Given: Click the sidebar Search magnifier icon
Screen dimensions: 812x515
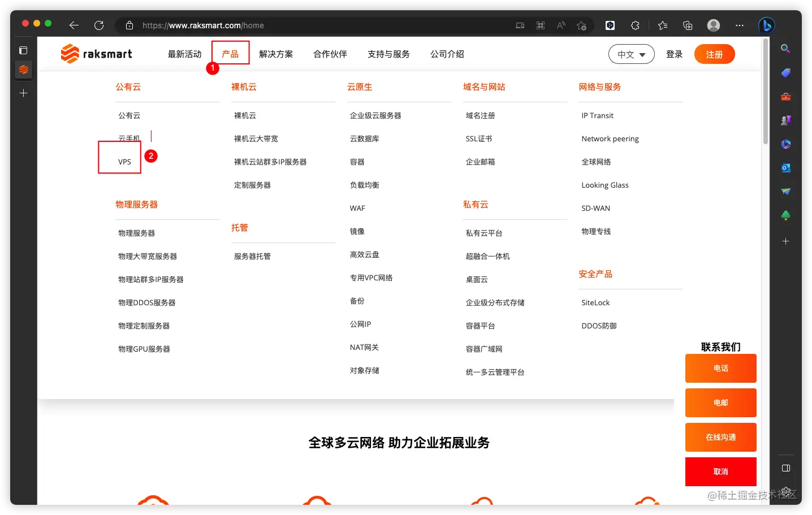Looking at the screenshot, I should click(785, 49).
